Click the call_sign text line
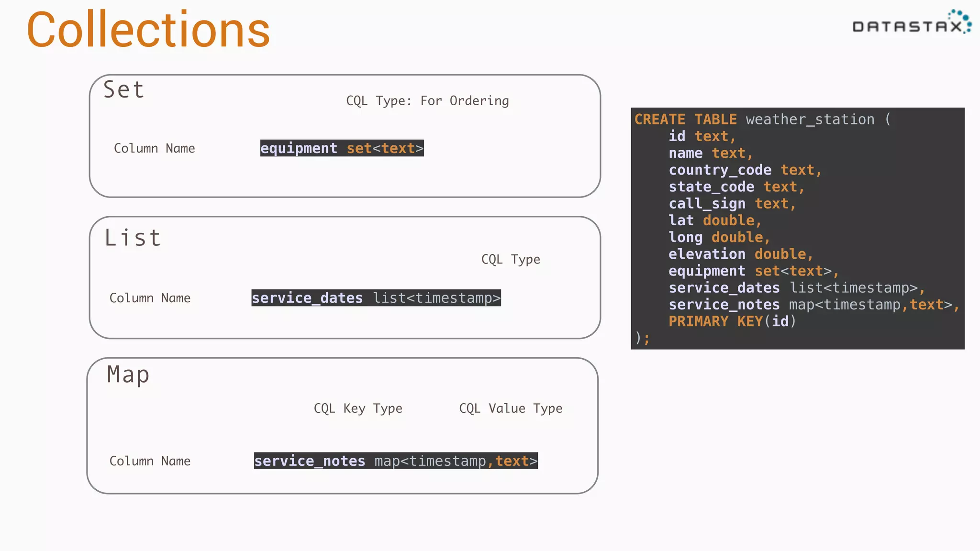980x551 pixels. [x=732, y=204]
